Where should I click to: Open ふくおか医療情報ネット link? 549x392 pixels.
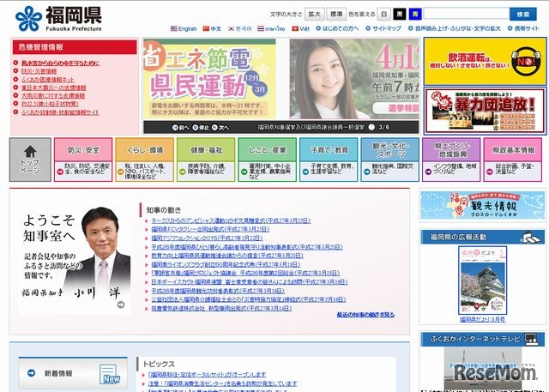[48, 80]
